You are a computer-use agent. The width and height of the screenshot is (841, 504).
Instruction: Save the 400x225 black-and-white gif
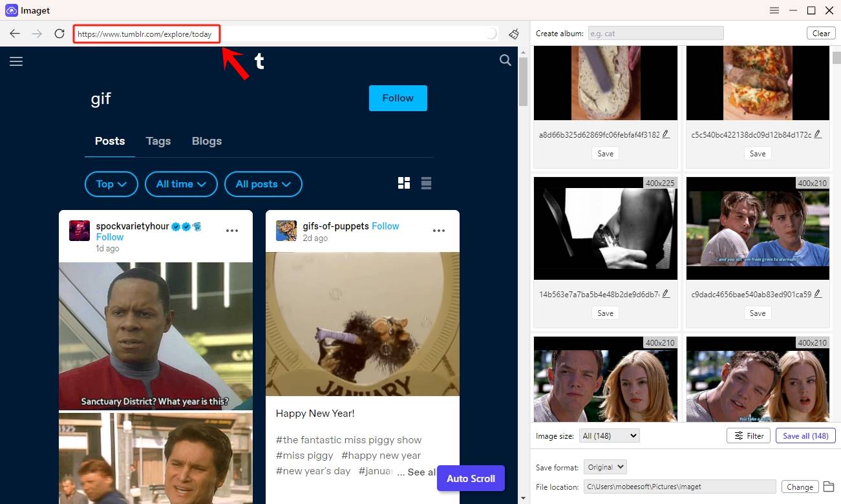[x=604, y=313]
